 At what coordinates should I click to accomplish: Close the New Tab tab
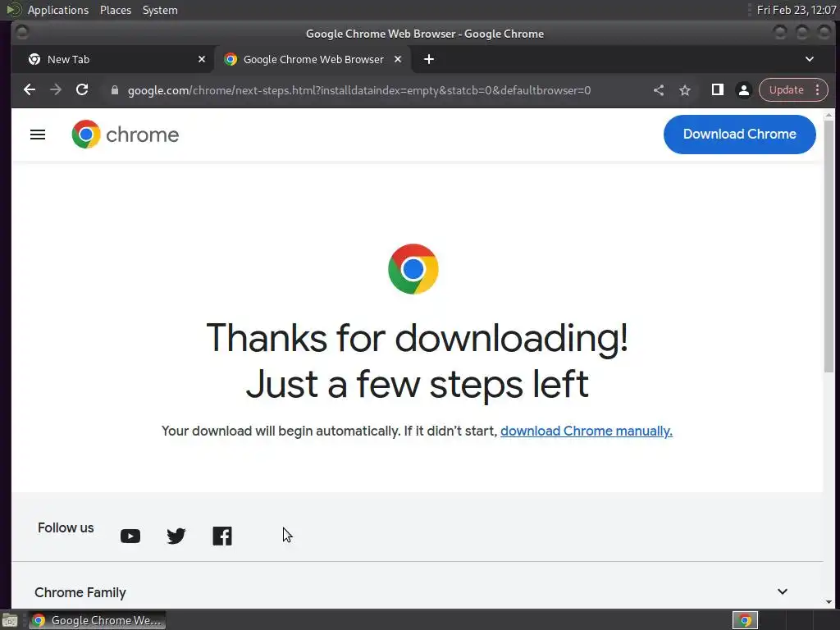coord(202,59)
